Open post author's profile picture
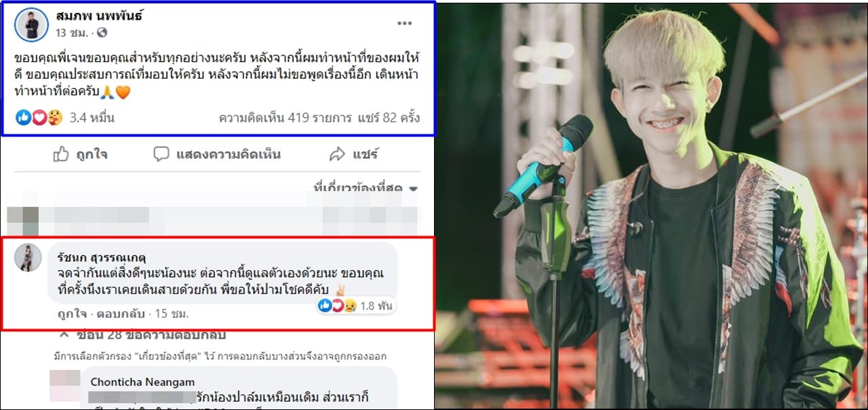The width and height of the screenshot is (868, 410). click(32, 24)
